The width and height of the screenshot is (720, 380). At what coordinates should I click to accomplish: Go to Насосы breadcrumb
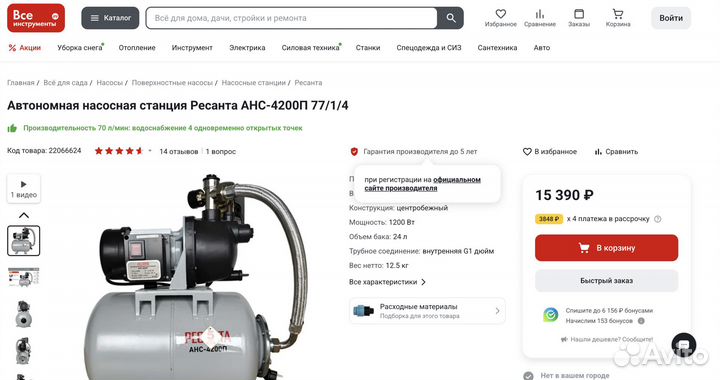109,83
